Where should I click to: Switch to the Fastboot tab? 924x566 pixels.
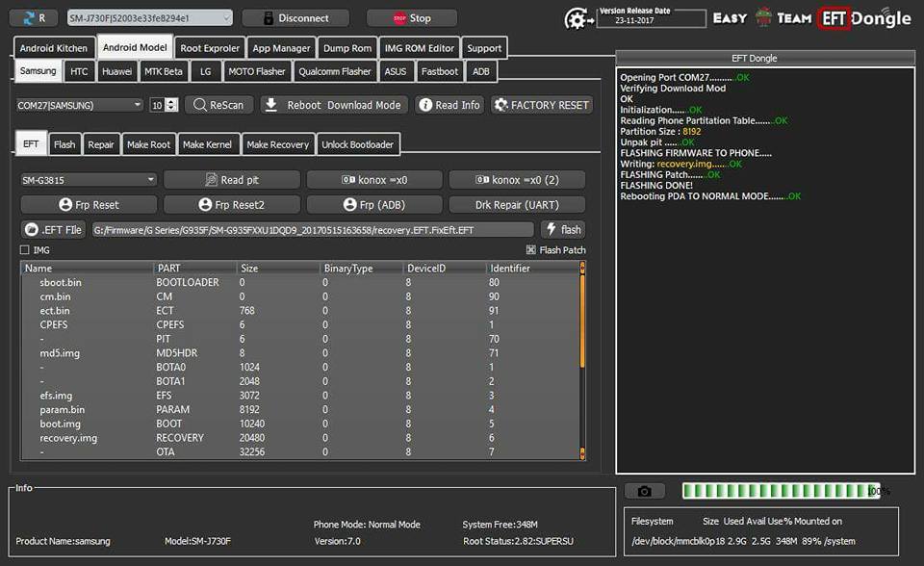(x=440, y=71)
